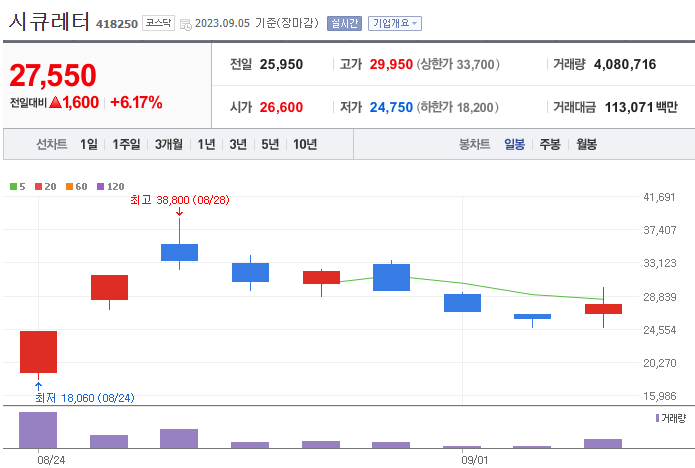This screenshot has height=468, width=695.
Task: Click the 41,691 y-axis label
Action: [x=659, y=197]
